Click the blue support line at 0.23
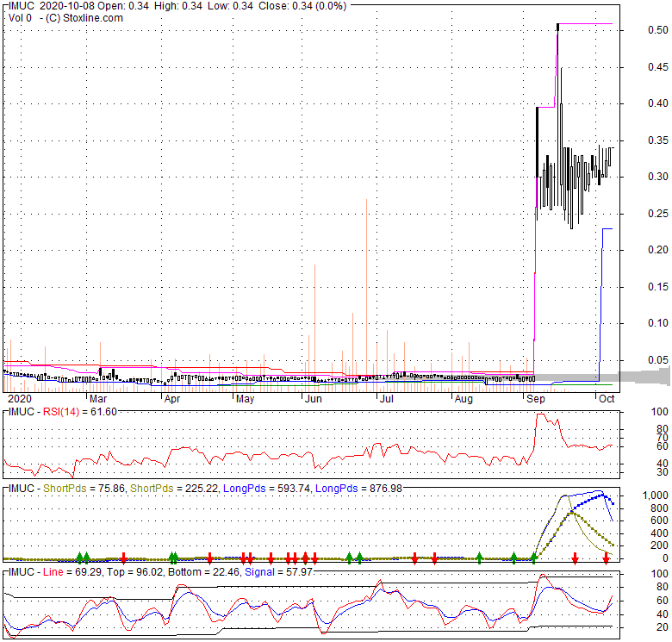The image size is (672, 642). tap(607, 229)
